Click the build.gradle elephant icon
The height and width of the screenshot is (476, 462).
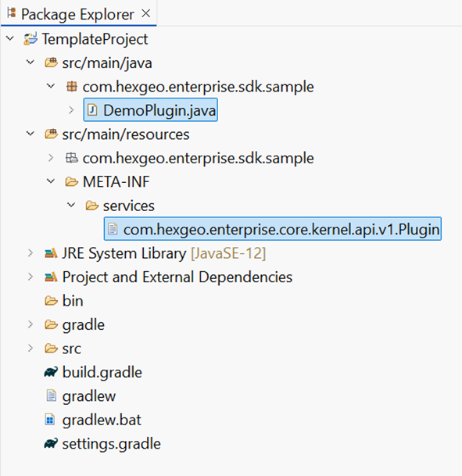tap(51, 372)
